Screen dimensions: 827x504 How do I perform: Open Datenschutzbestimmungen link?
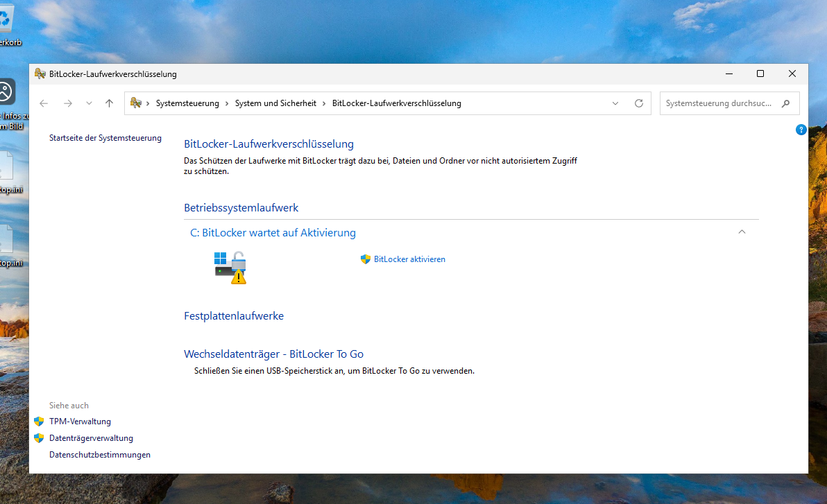[x=100, y=455]
